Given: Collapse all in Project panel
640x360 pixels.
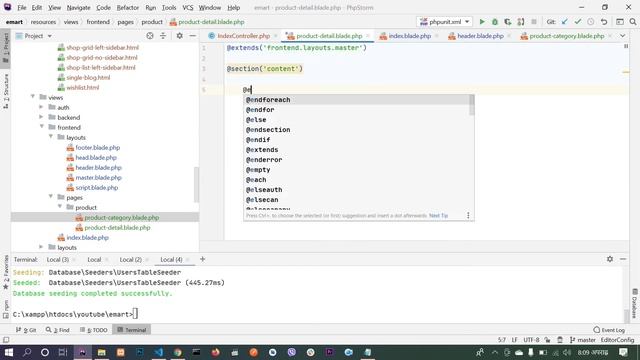Looking at the screenshot, I should [163, 36].
